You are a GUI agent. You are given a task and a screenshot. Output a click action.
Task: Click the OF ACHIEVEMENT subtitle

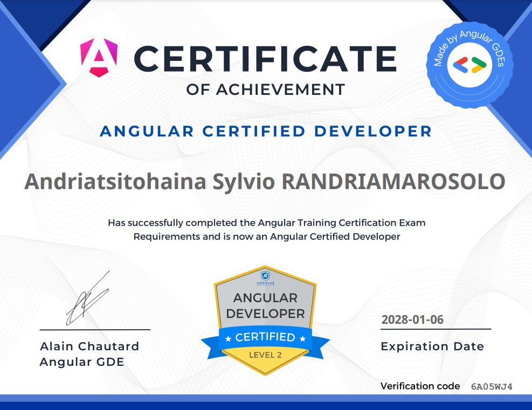266,90
